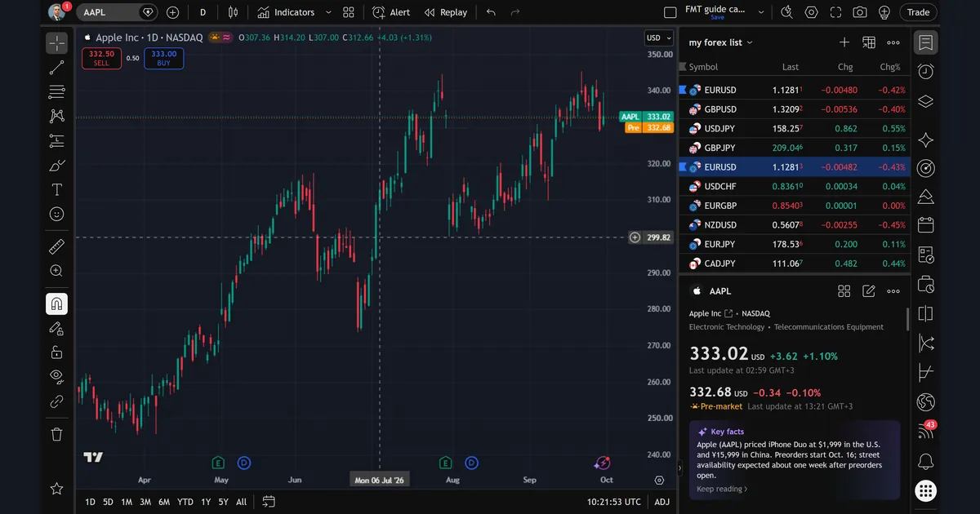The height and width of the screenshot is (514, 980).
Task: Open the Apple Inc external link
Action: coord(728,313)
